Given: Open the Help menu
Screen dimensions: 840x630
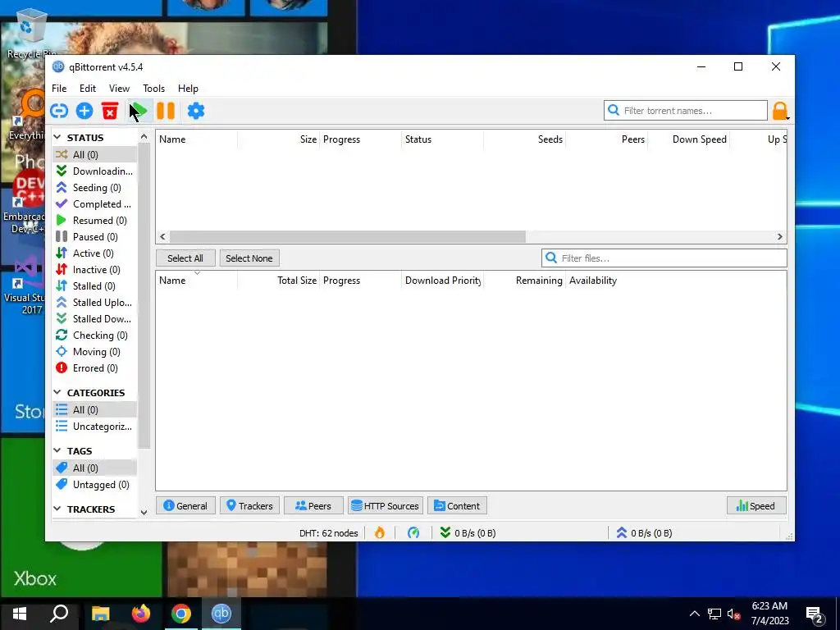Looking at the screenshot, I should 188,89.
